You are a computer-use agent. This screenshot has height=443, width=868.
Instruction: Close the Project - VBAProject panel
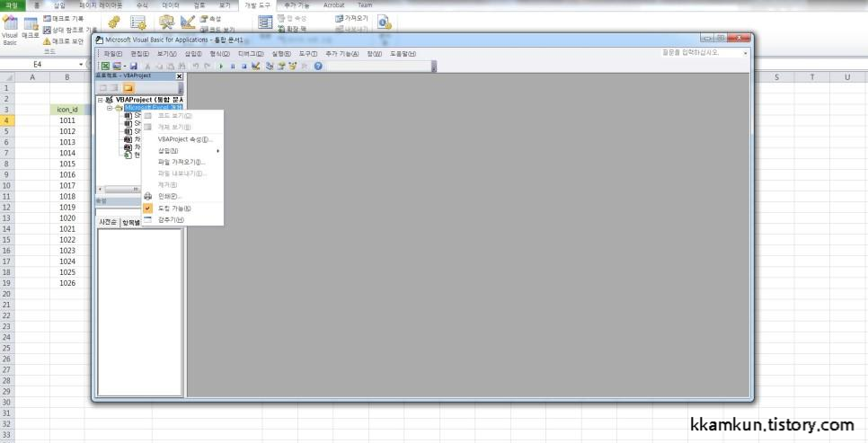coord(179,75)
